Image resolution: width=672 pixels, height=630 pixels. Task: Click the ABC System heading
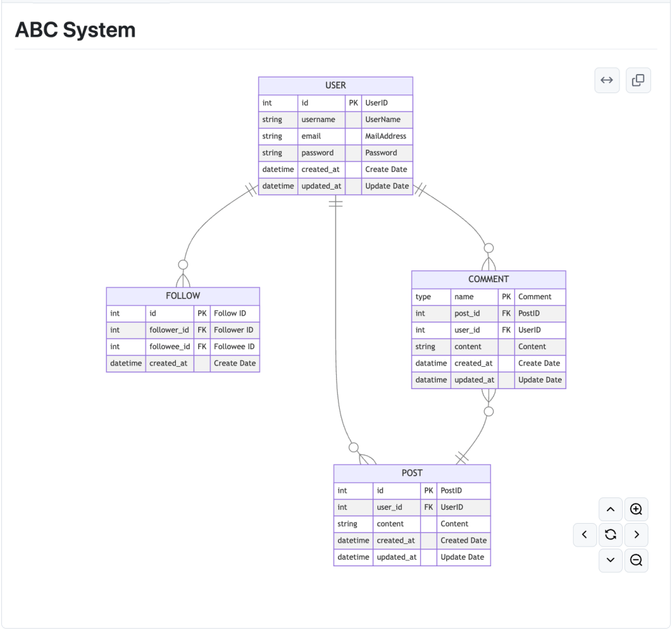click(x=75, y=30)
